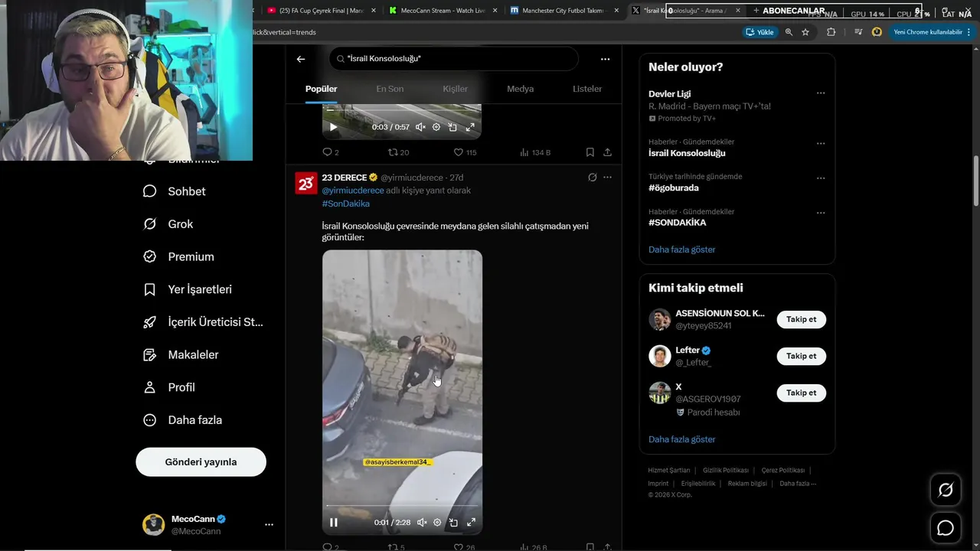This screenshot has width=980, height=551.
Task: Follow Lefter with Takip et
Action: [801, 356]
